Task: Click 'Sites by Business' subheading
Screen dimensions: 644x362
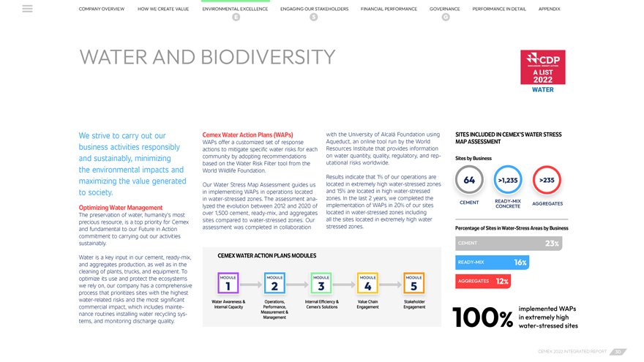Action: pyautogui.click(x=473, y=159)
